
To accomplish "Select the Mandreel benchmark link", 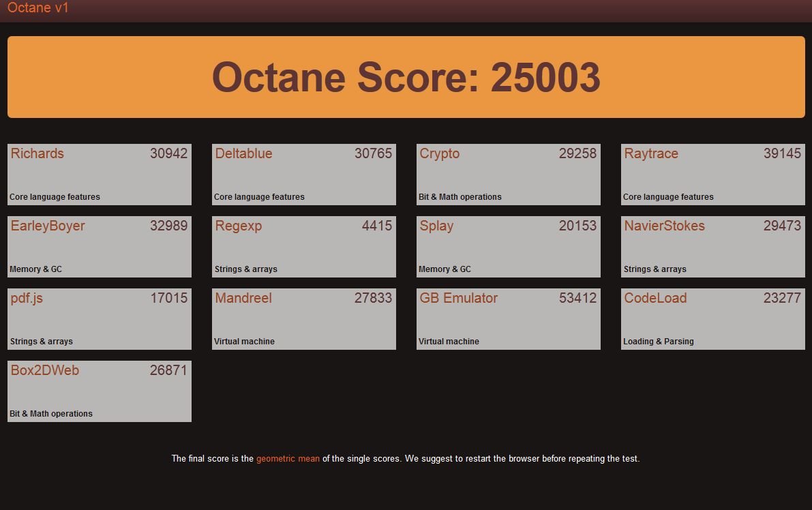I will [243, 298].
